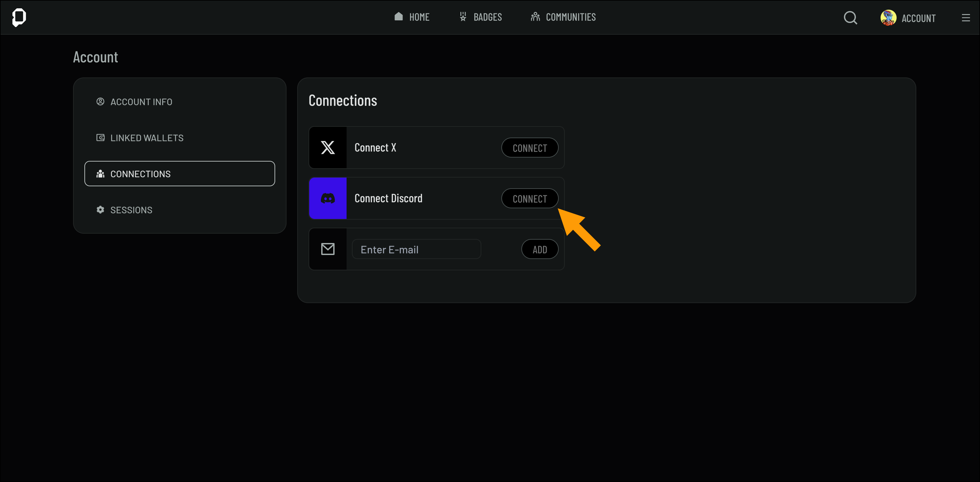Open the search magnifier icon
This screenshot has width=980, height=482.
click(850, 17)
